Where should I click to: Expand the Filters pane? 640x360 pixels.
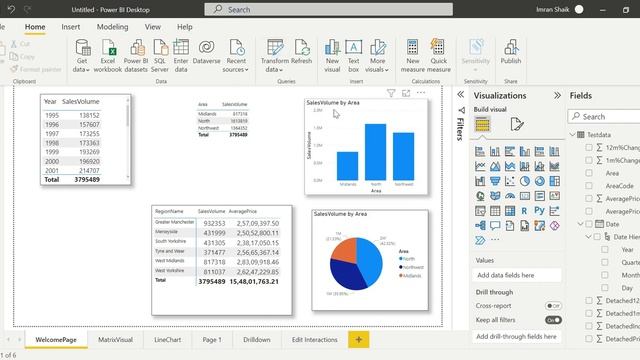[x=460, y=95]
